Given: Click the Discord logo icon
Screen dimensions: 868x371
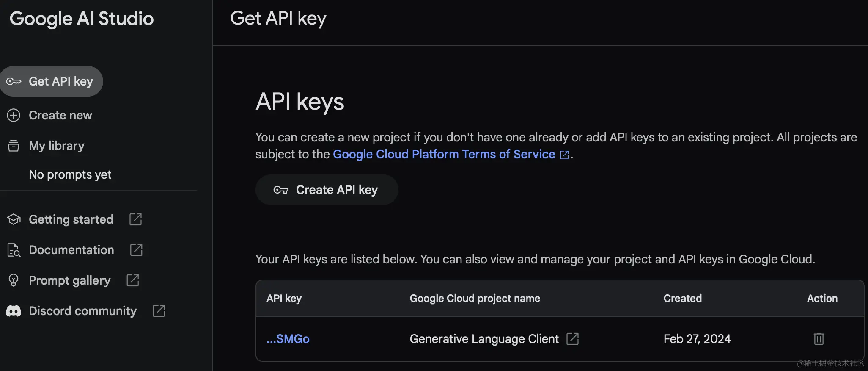Looking at the screenshot, I should (x=14, y=311).
